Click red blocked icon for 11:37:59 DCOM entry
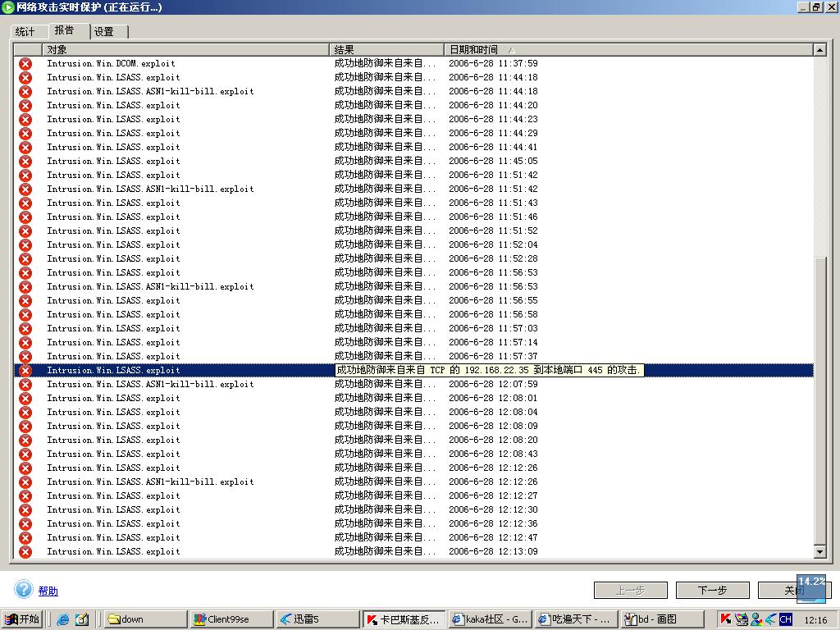This screenshot has height=630, width=840. [x=25, y=64]
